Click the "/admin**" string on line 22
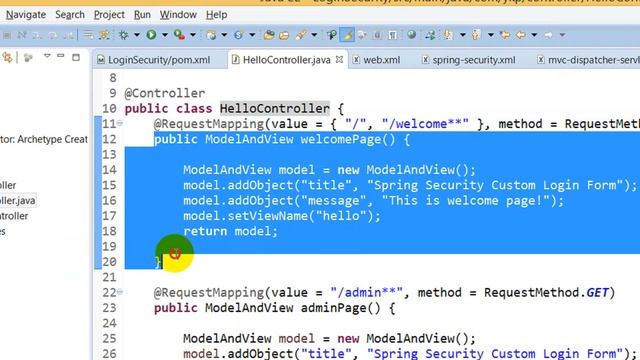 [x=366, y=293]
